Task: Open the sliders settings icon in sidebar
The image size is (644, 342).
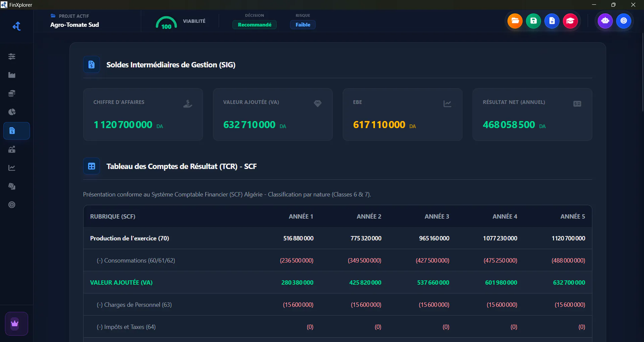Action: click(x=12, y=56)
